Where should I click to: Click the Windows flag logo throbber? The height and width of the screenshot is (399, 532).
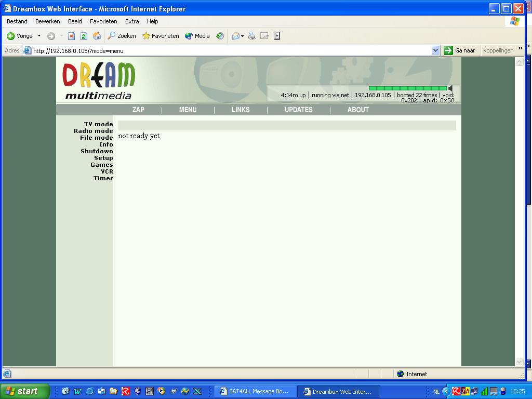coord(515,21)
